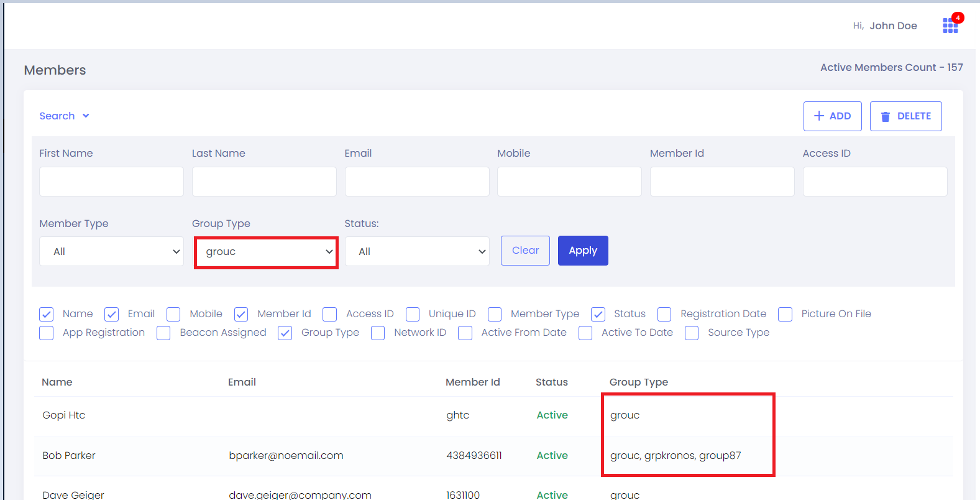Open the Member Type dropdown
Image resolution: width=980 pixels, height=500 pixels.
pos(111,251)
